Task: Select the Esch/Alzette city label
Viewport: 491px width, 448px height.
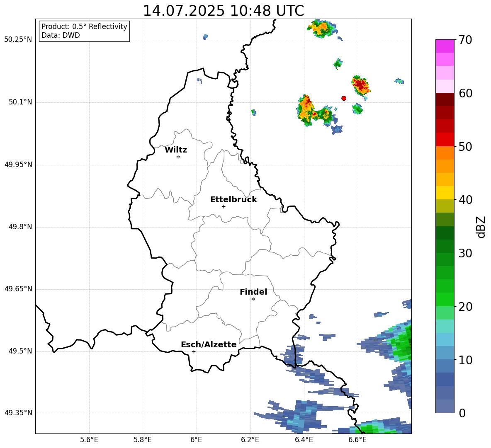Action: [209, 344]
